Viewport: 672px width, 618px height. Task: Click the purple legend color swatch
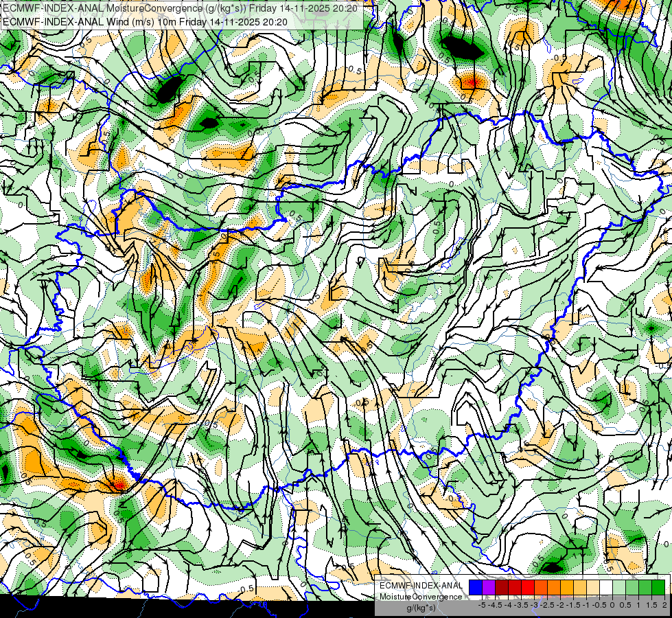[x=489, y=588]
